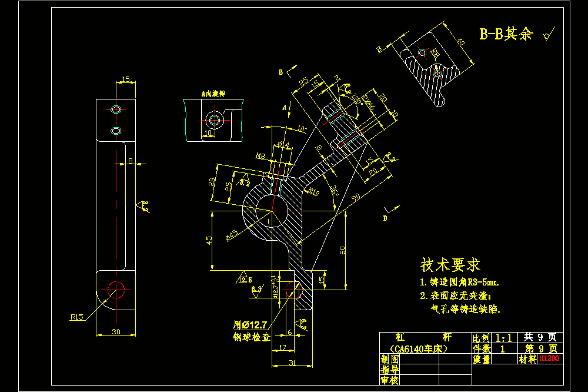This screenshot has width=588, height=392.
Task: Click the 'Ø45' diameter dimension
Action: pyautogui.click(x=232, y=235)
